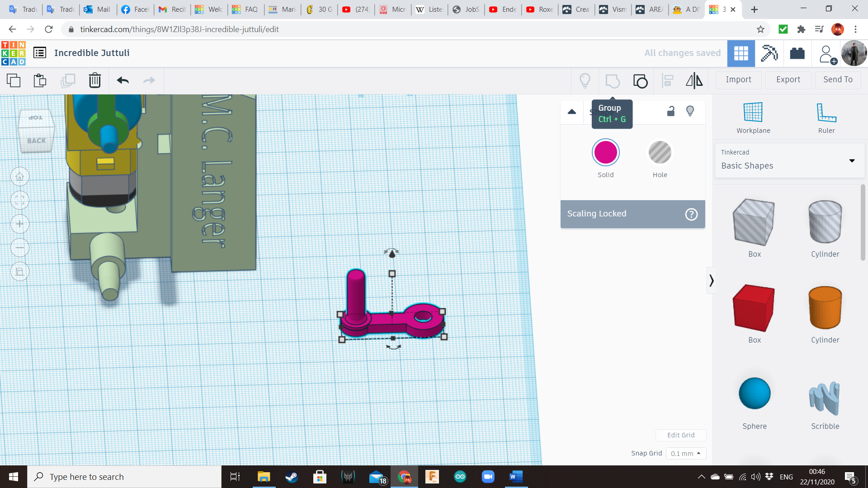Toggle shape visibility lightbulb in inspector
868x488 pixels.
pyautogui.click(x=690, y=111)
